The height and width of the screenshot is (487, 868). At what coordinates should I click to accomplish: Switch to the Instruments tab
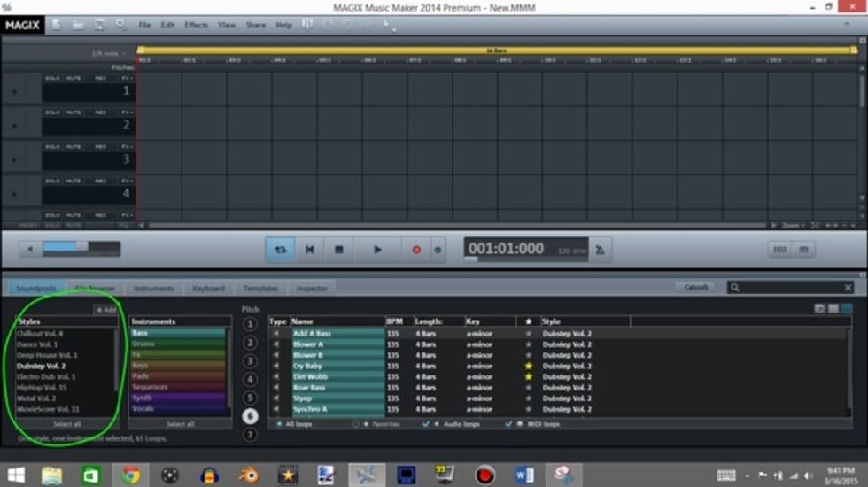click(x=153, y=289)
